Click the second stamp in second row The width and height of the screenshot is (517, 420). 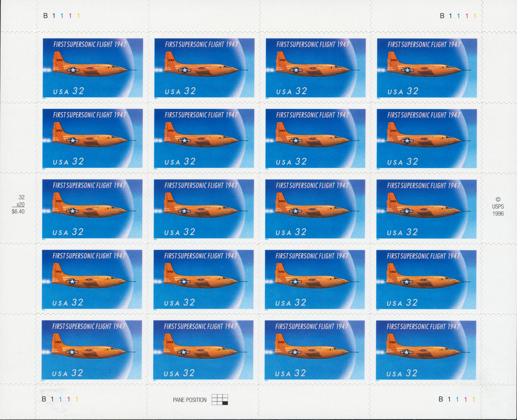[x=204, y=138]
